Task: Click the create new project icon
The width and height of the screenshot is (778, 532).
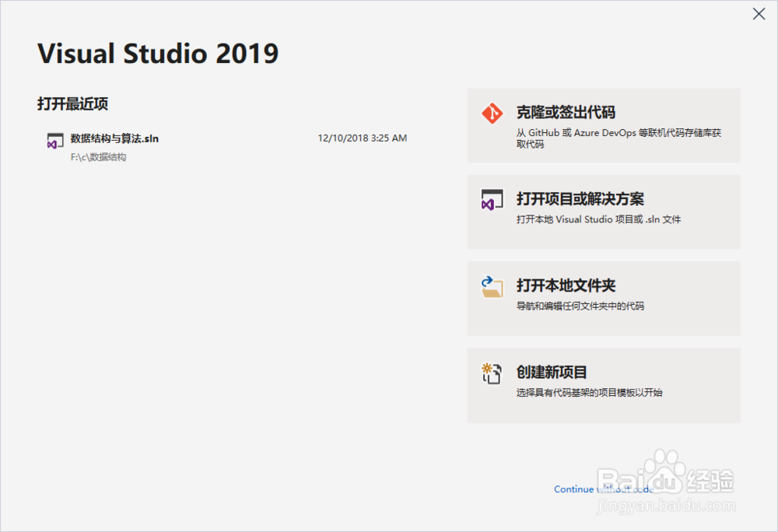Action: click(x=492, y=373)
